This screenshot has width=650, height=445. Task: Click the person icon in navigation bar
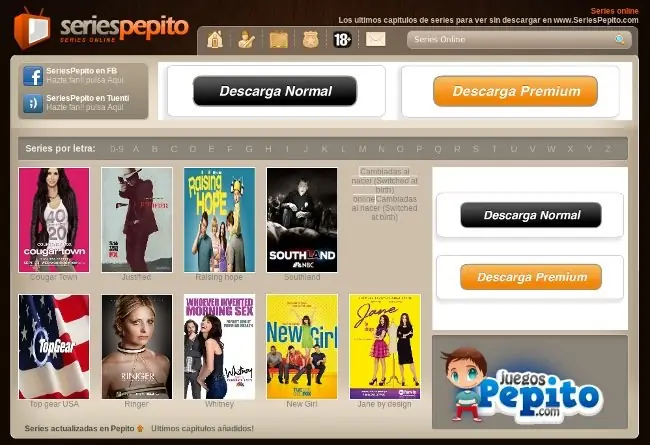coord(246,40)
